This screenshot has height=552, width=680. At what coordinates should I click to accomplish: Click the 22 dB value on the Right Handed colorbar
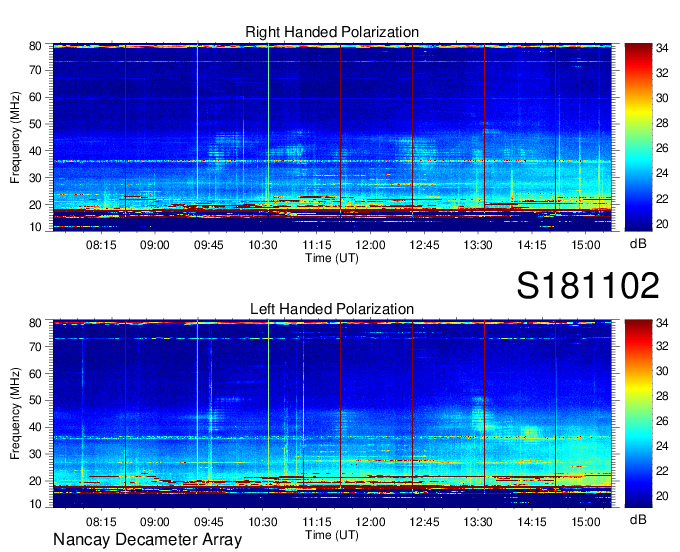pos(662,199)
